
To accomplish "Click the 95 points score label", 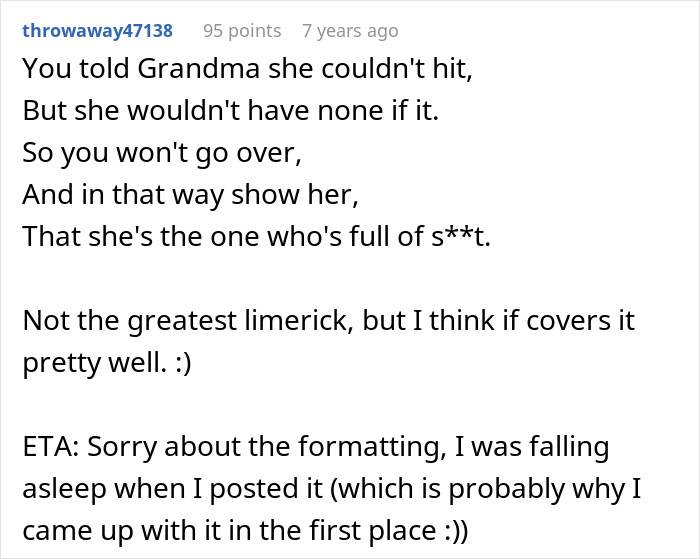I will (x=242, y=31).
